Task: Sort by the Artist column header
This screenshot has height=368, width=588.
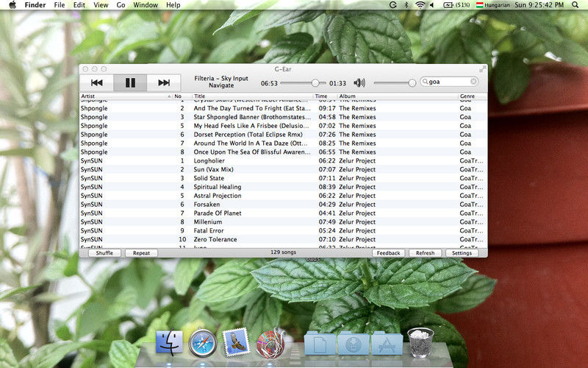Action: tap(126, 96)
